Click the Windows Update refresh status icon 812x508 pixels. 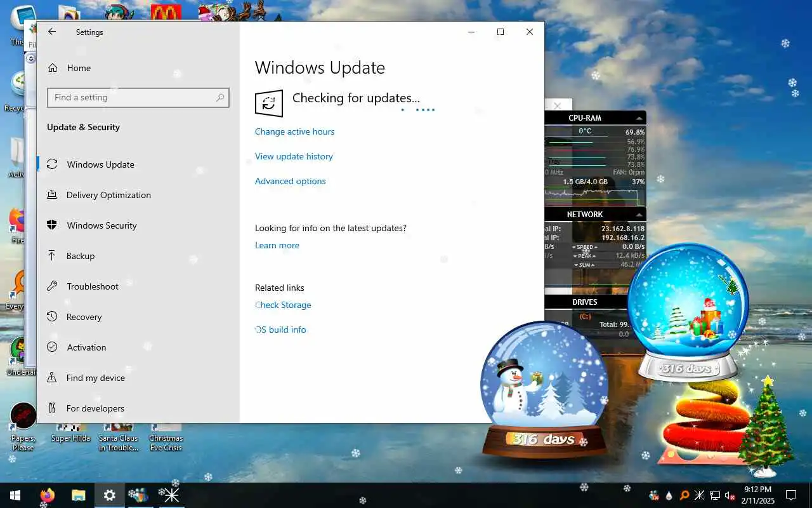coord(268,103)
